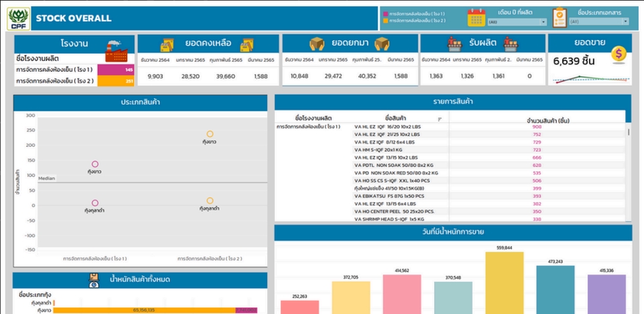Screen dimensions: 644x314
Task: Click the CPF logo
Action: point(18,19)
